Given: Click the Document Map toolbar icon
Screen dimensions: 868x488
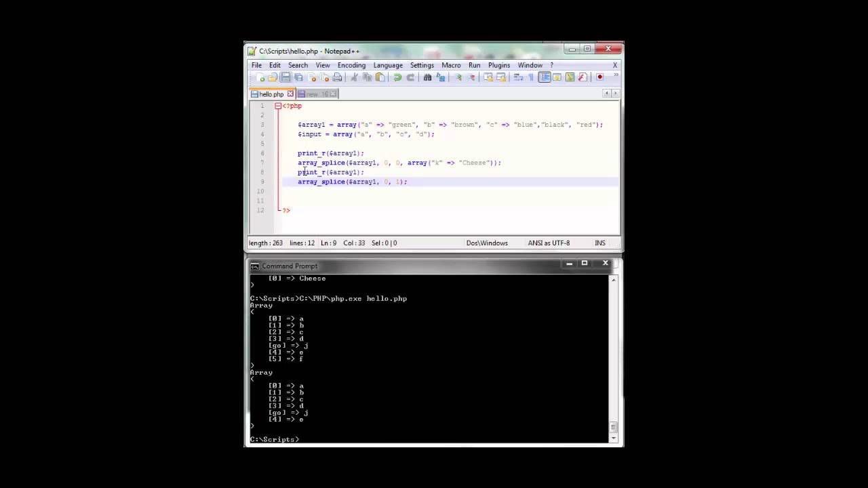Looking at the screenshot, I should (570, 77).
